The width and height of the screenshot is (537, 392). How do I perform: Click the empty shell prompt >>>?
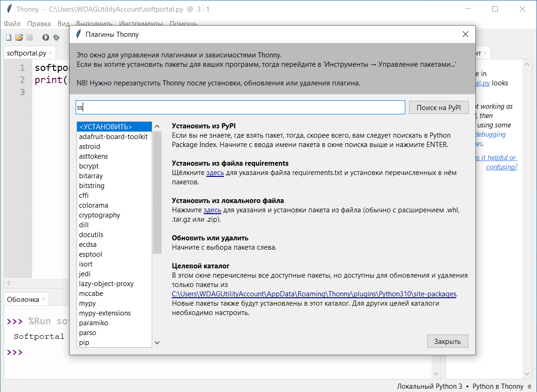15,352
